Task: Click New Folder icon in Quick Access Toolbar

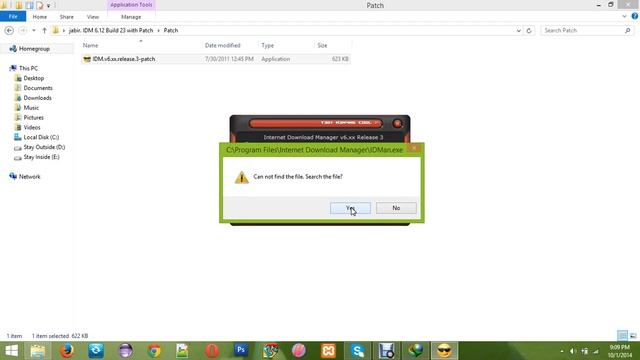Action: tap(19, 5)
